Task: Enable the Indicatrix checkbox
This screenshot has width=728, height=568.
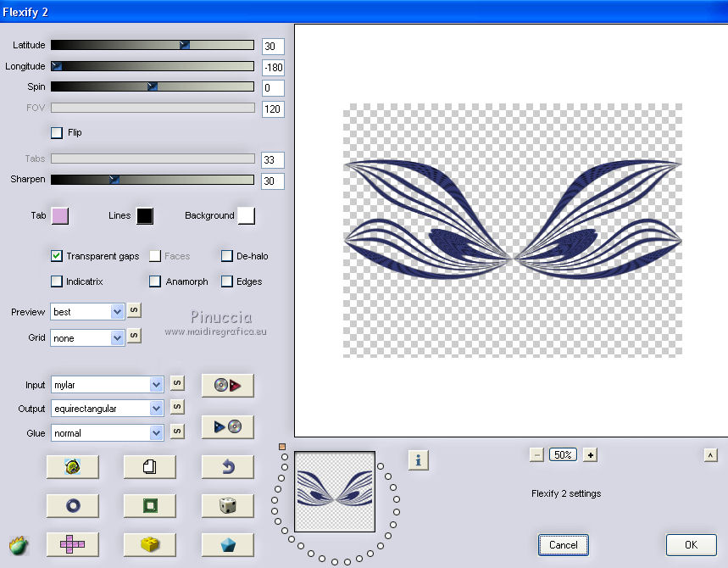Action: coord(57,281)
